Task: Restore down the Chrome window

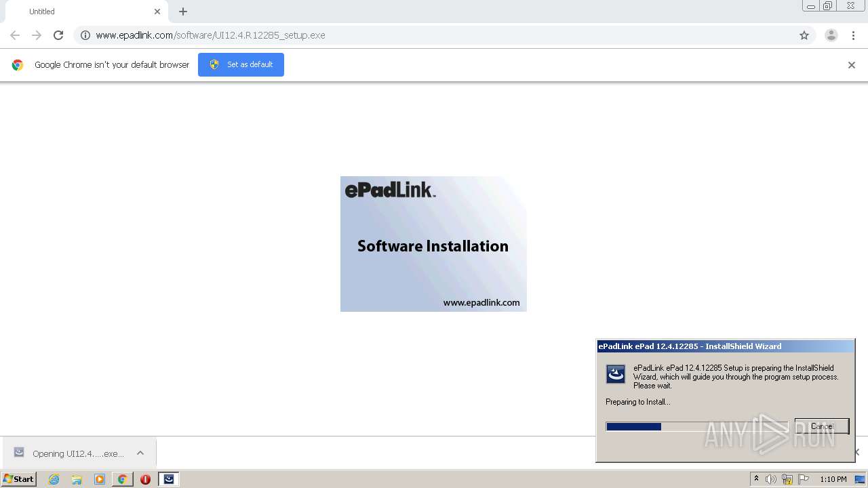Action: 828,6
